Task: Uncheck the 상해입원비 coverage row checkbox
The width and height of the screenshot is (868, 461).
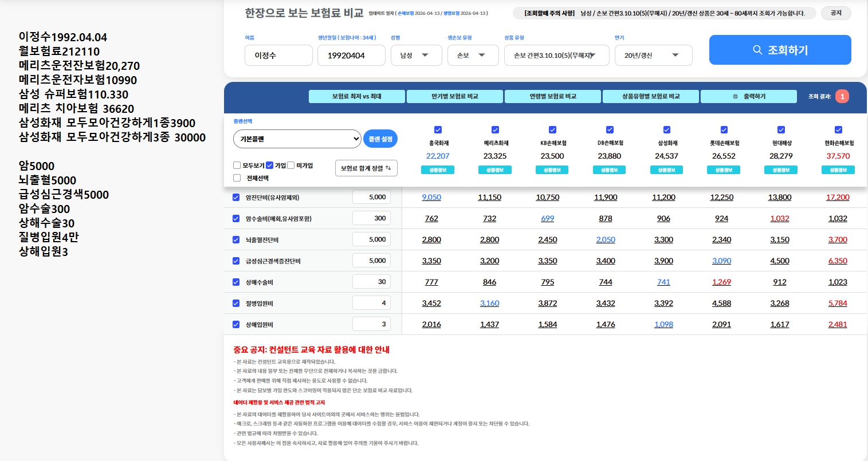Action: [x=236, y=325]
